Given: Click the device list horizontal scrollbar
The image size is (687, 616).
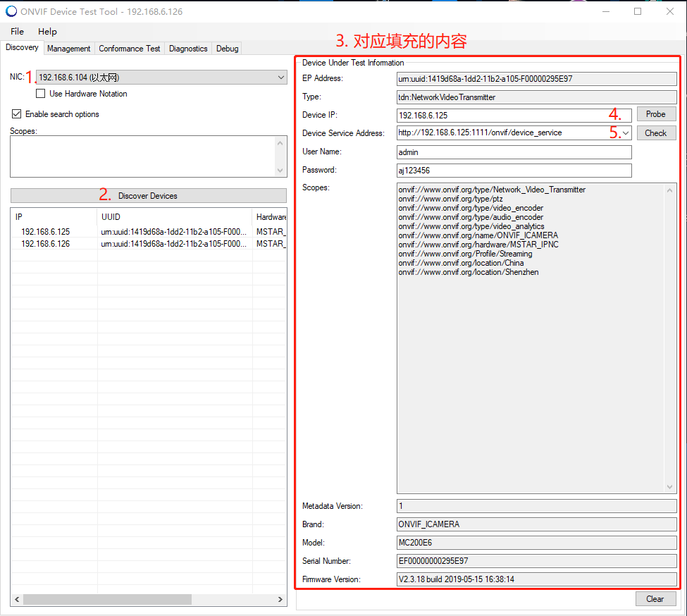Looking at the screenshot, I should click(x=107, y=600).
